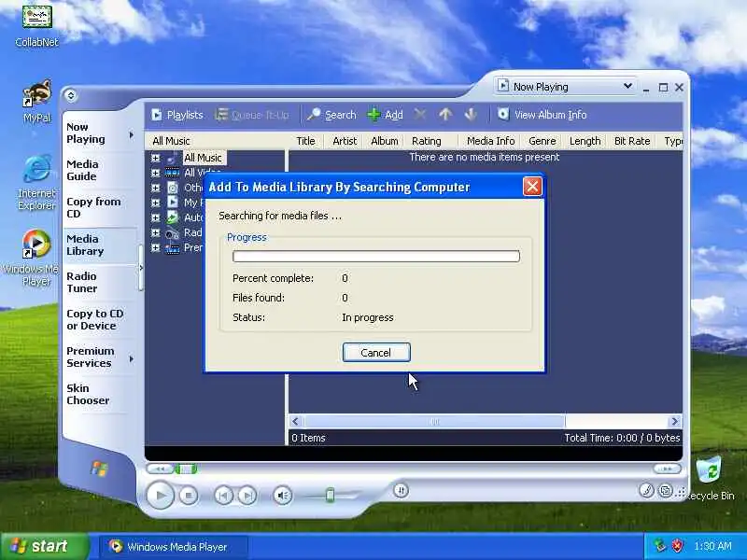747x560 pixels.
Task: Cancel the media file search
Action: (x=376, y=353)
